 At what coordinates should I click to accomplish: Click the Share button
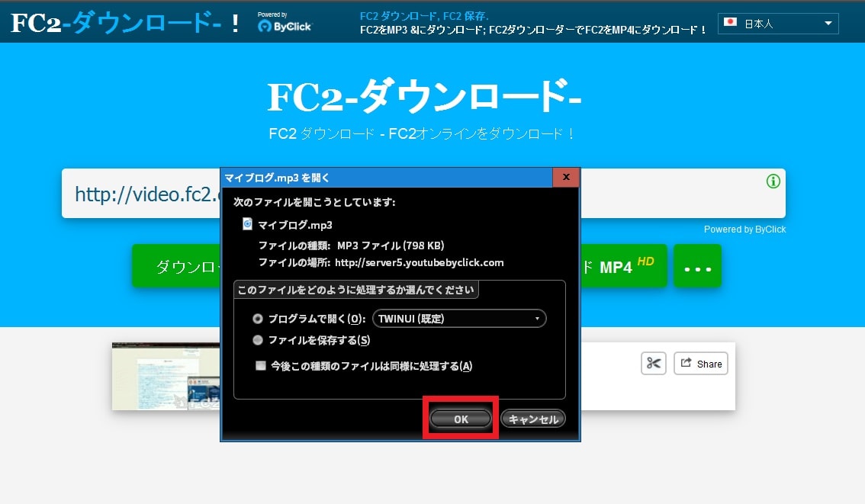pyautogui.click(x=701, y=364)
